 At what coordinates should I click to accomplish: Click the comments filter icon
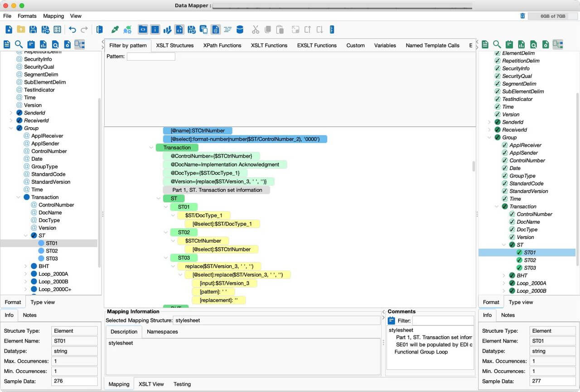[391, 320]
